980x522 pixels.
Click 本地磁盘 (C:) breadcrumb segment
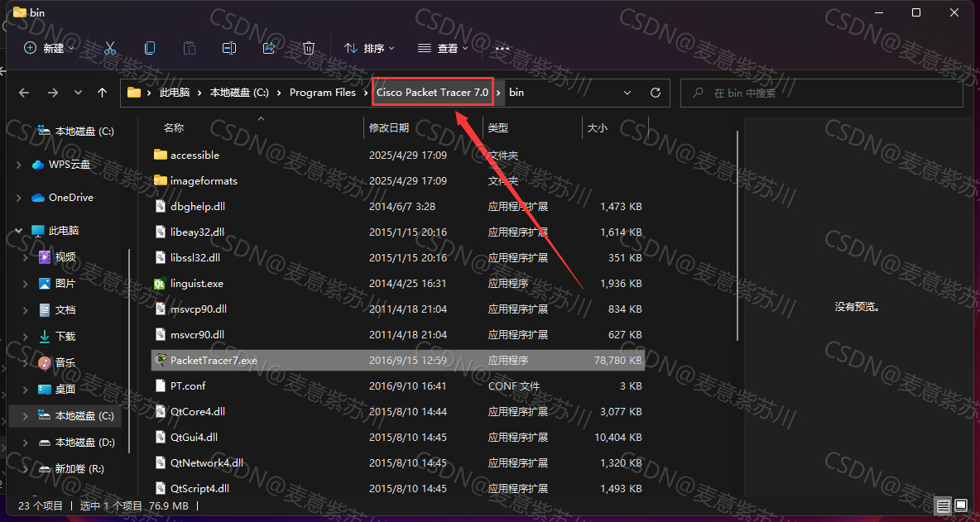239,93
